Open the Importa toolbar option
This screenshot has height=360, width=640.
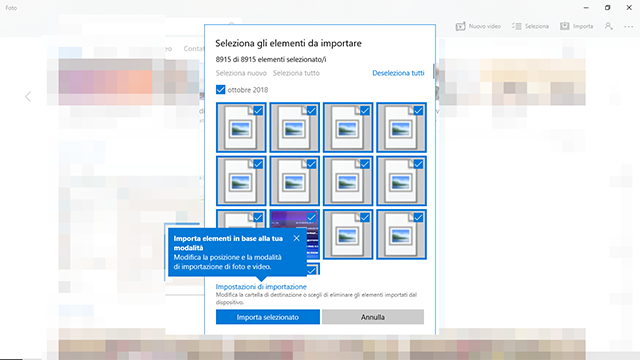click(x=576, y=26)
